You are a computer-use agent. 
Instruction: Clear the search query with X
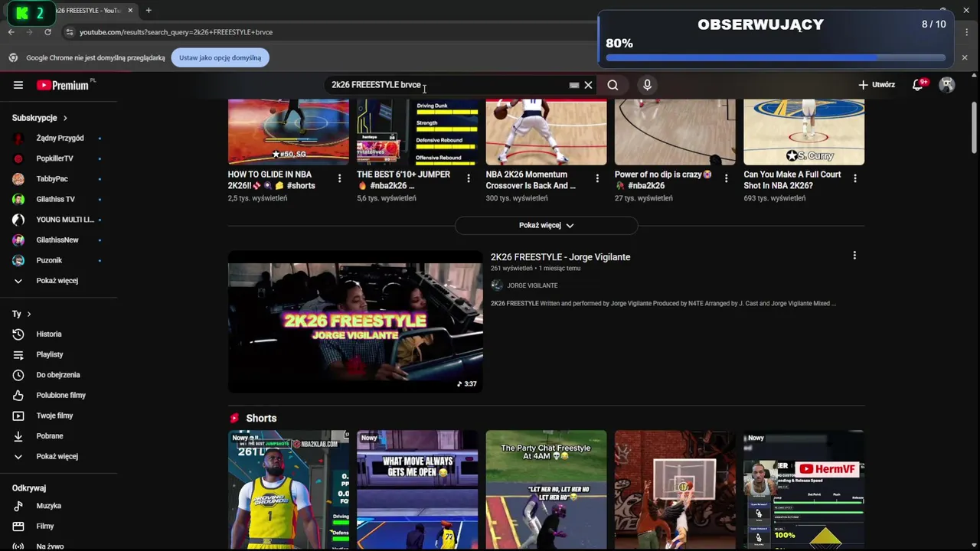click(x=588, y=85)
